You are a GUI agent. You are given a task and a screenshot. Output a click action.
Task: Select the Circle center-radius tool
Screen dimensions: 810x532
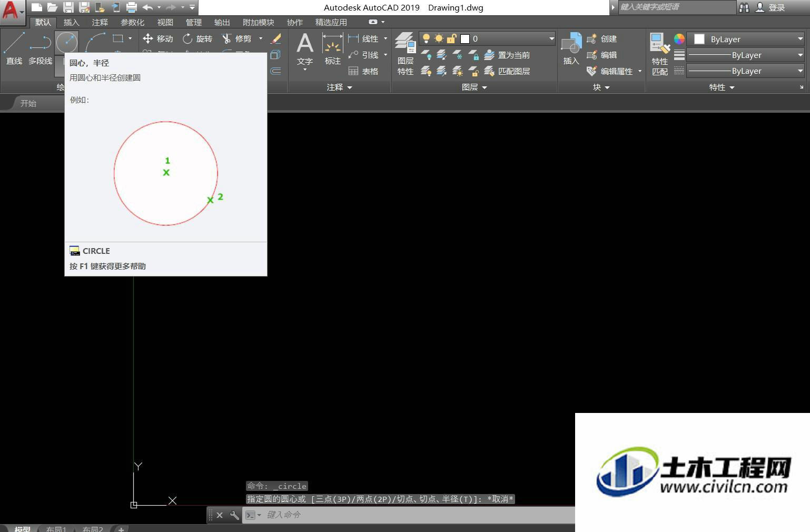point(67,42)
